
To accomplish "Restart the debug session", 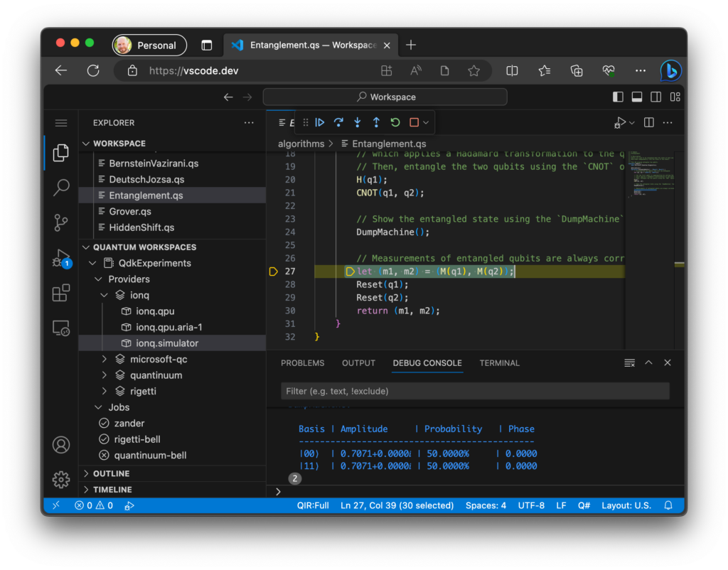I will (395, 122).
